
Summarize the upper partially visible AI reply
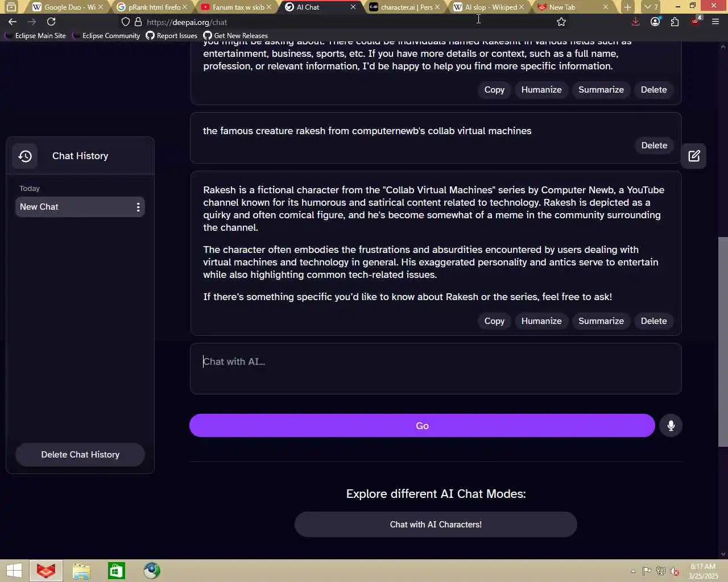pyautogui.click(x=601, y=90)
